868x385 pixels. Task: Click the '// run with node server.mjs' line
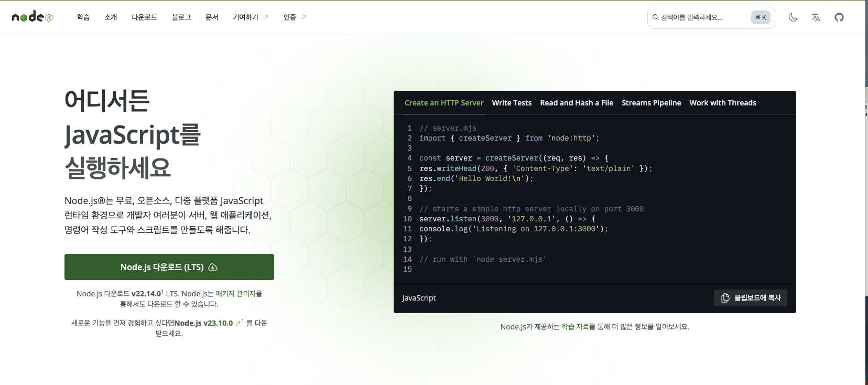point(483,259)
